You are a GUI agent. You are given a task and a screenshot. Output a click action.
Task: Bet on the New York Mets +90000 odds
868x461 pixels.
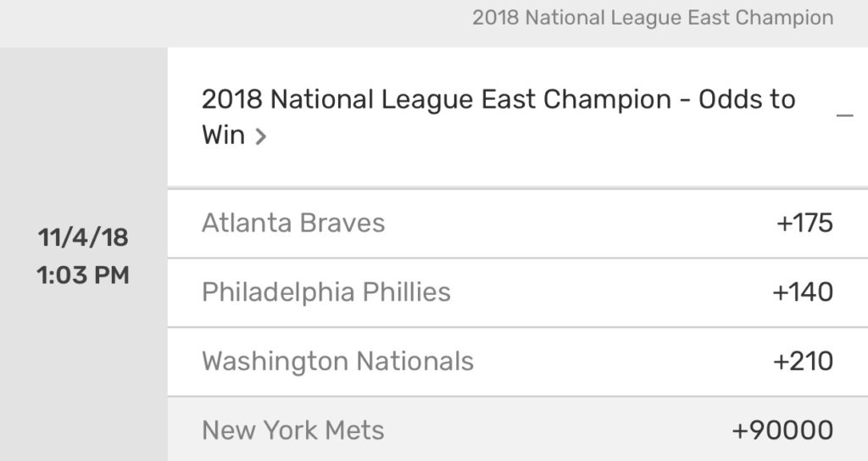782,430
